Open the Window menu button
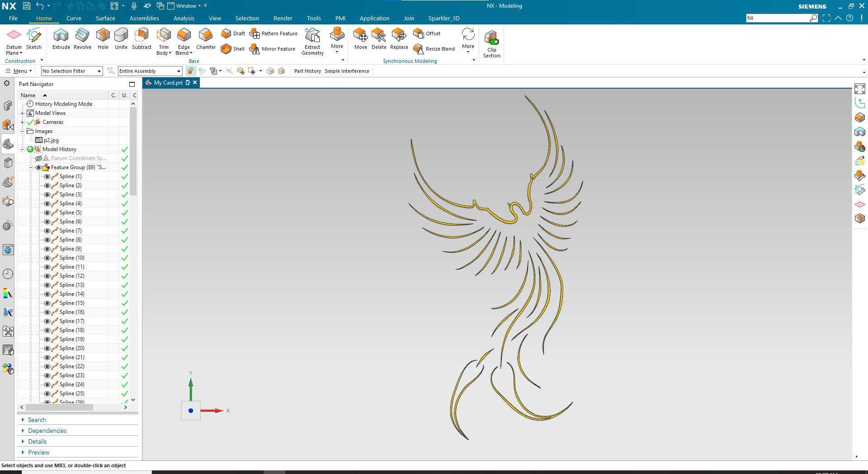Viewport: 868px width, 474px height. pyautogui.click(x=184, y=6)
